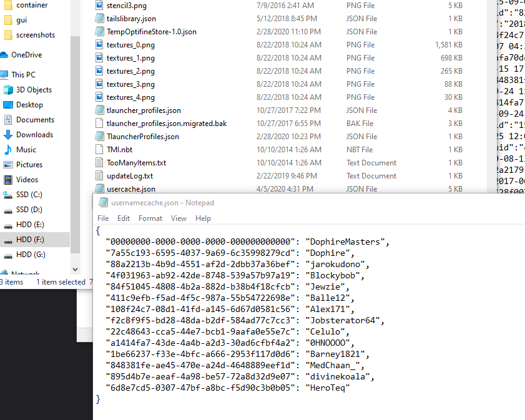Click the usercache.json file icon
Image resolution: width=525 pixels, height=420 pixels.
click(x=99, y=188)
